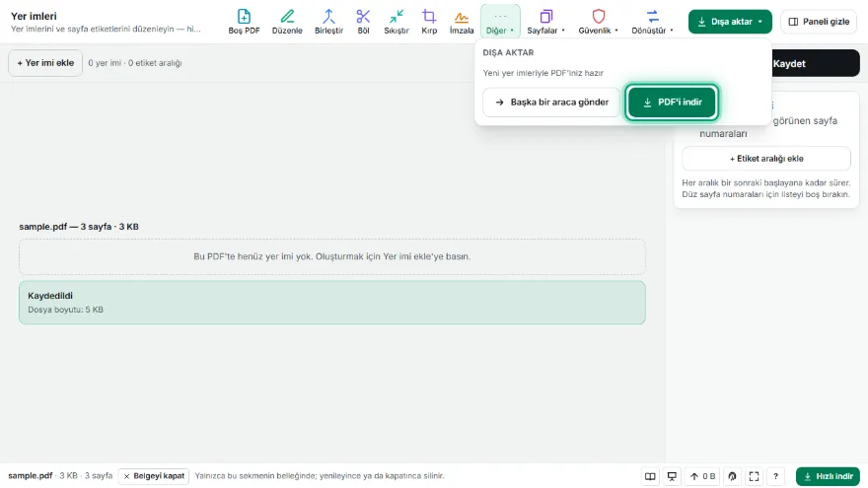This screenshot has width=868, height=488.
Task: Click Başka bir araca gönder option
Action: click(x=551, y=102)
